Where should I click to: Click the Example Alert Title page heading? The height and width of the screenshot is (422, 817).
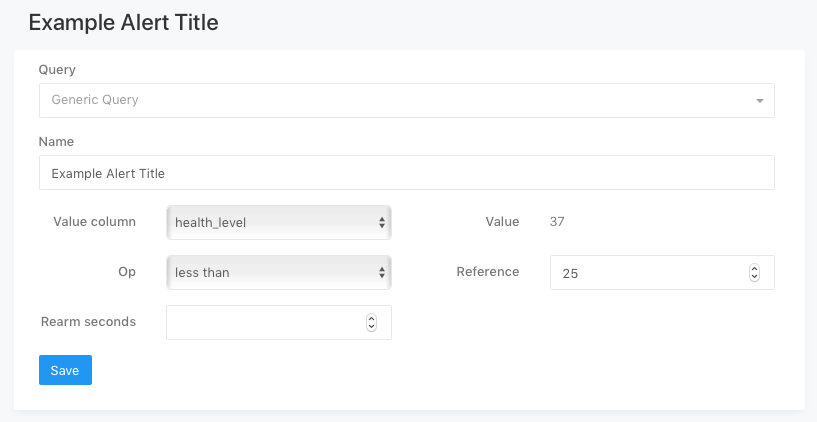tap(123, 21)
